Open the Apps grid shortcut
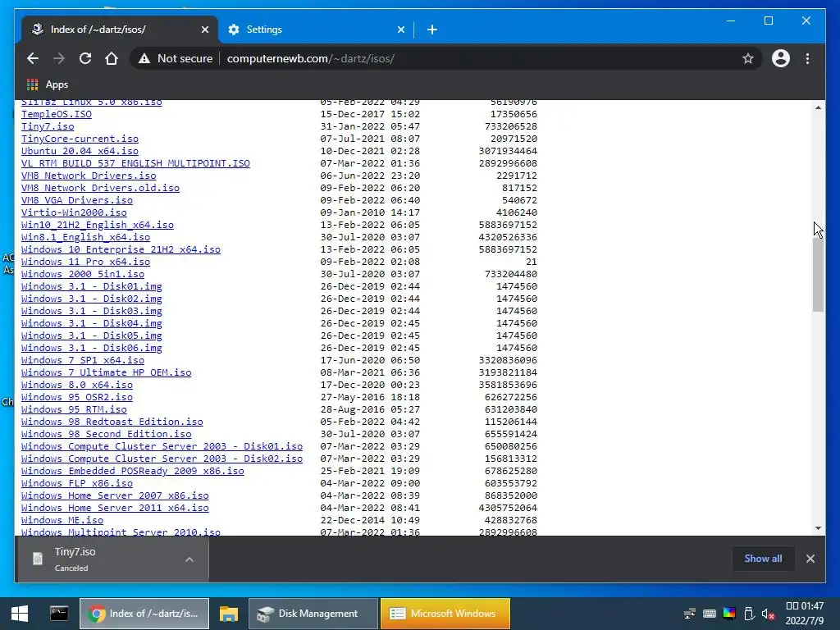 [47, 84]
